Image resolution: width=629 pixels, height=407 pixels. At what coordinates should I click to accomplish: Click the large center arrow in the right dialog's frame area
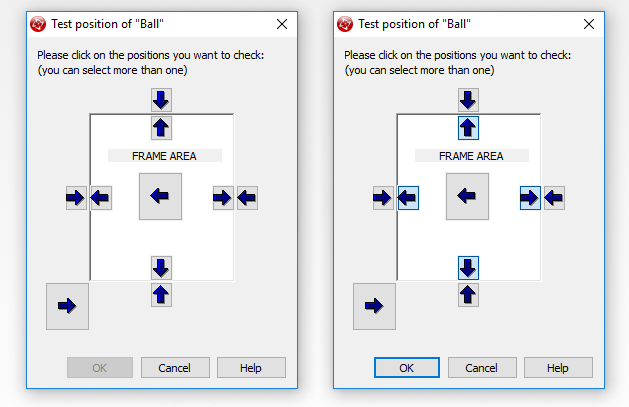coord(467,197)
